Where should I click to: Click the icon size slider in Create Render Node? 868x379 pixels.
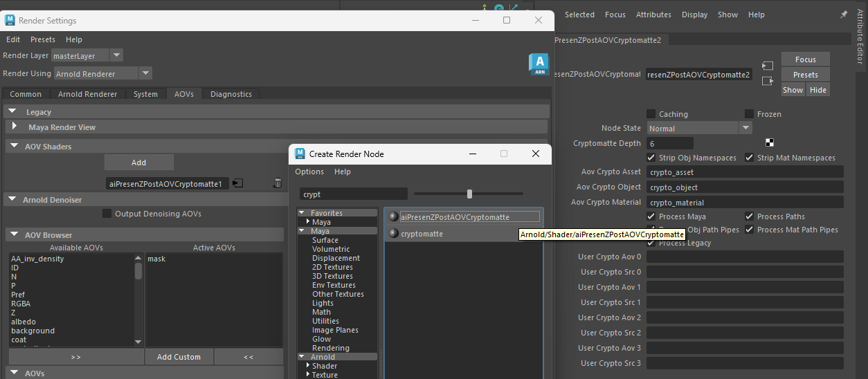[x=469, y=194]
